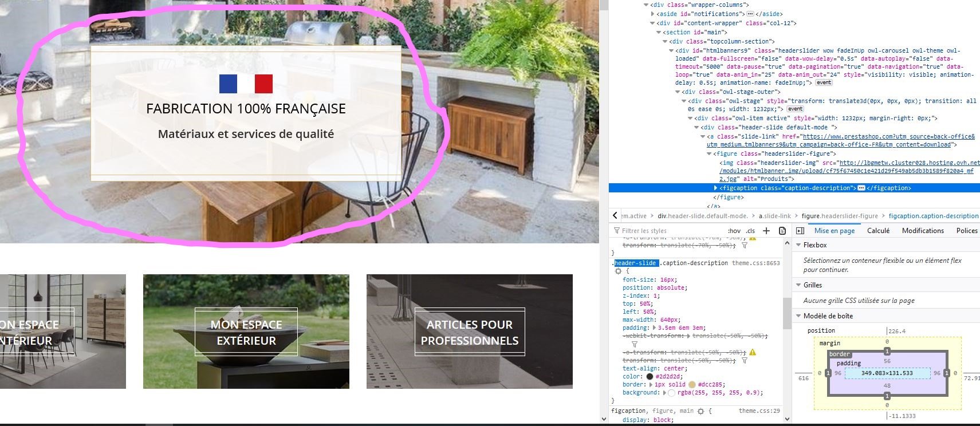The height and width of the screenshot is (426, 980).
Task: Switch to the Modifications tab
Action: pyautogui.click(x=923, y=230)
